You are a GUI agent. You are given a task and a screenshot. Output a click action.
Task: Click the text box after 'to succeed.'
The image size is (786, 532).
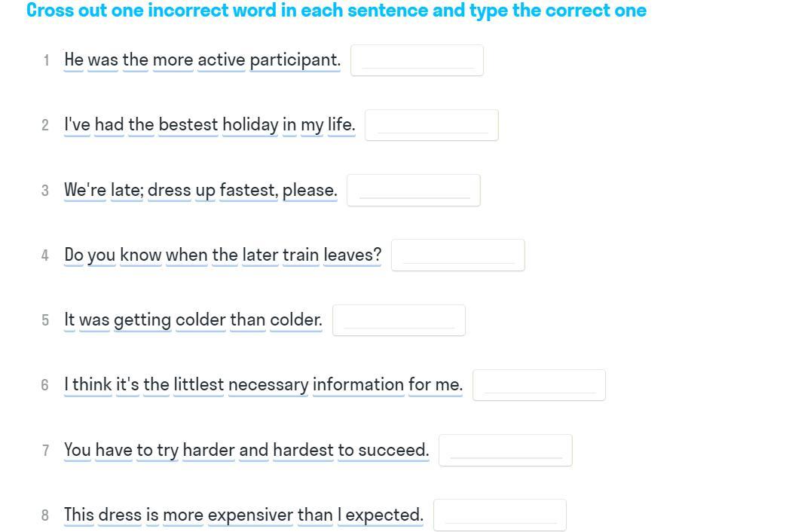pos(505,451)
